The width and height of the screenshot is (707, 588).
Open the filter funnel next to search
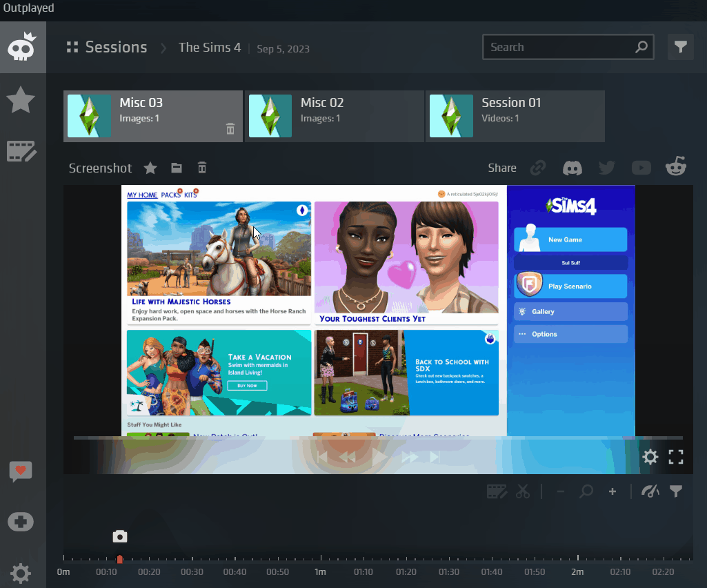680,47
